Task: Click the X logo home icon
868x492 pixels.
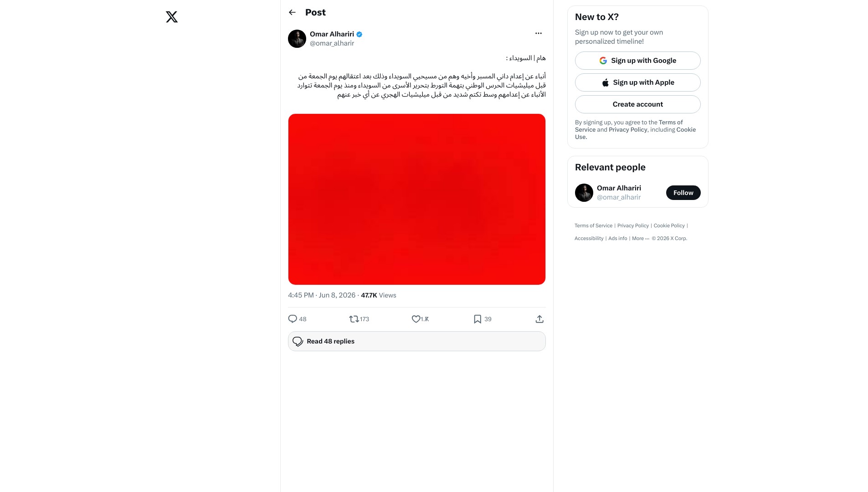Action: tap(172, 17)
